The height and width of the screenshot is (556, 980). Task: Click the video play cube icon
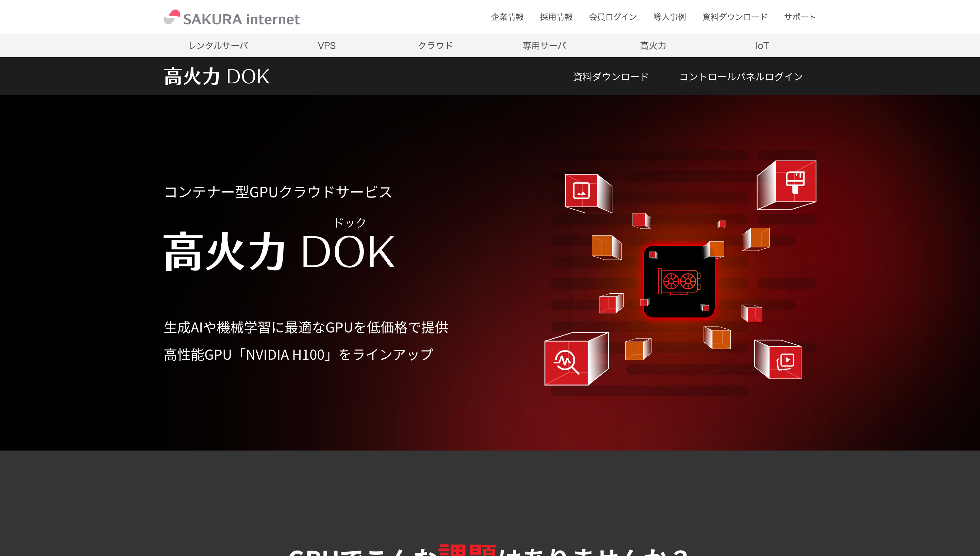(x=778, y=359)
